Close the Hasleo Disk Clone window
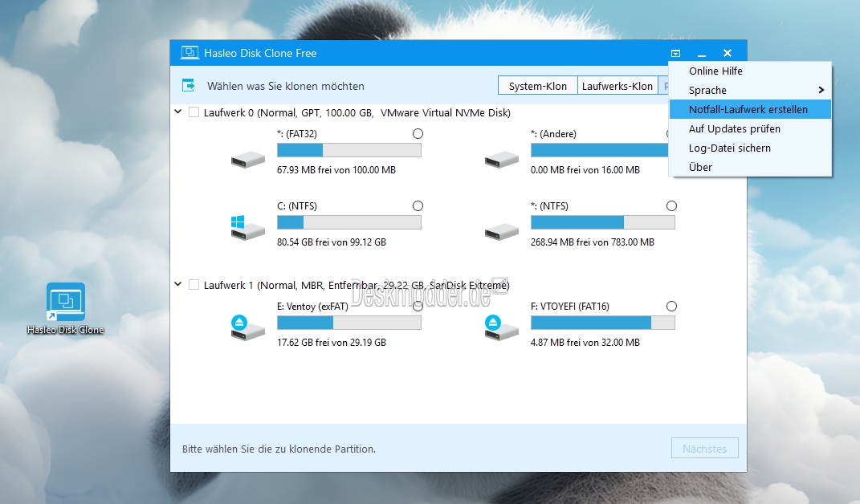 click(728, 53)
